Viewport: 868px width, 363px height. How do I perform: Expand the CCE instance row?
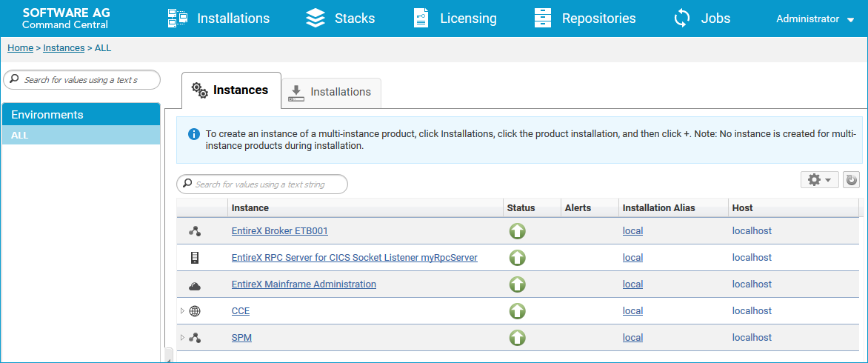(x=183, y=311)
